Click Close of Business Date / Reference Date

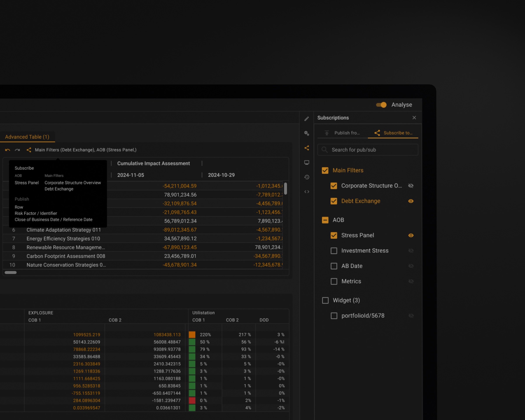click(54, 220)
